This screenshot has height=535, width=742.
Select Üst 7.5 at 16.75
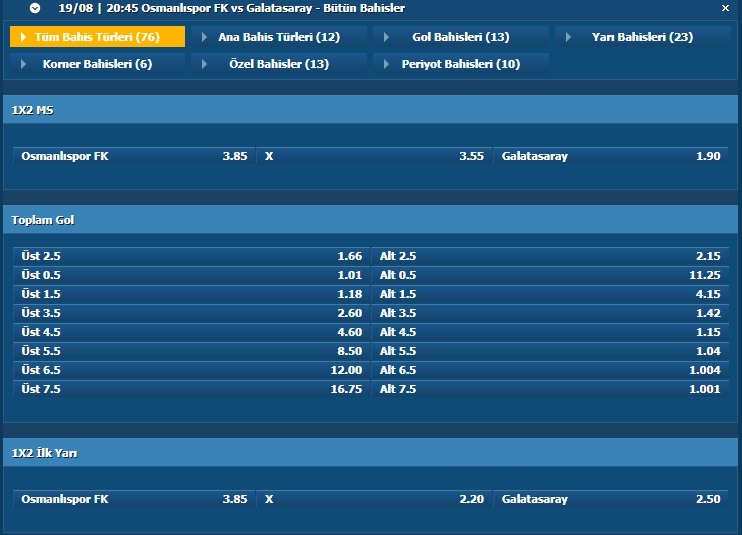[191, 388]
